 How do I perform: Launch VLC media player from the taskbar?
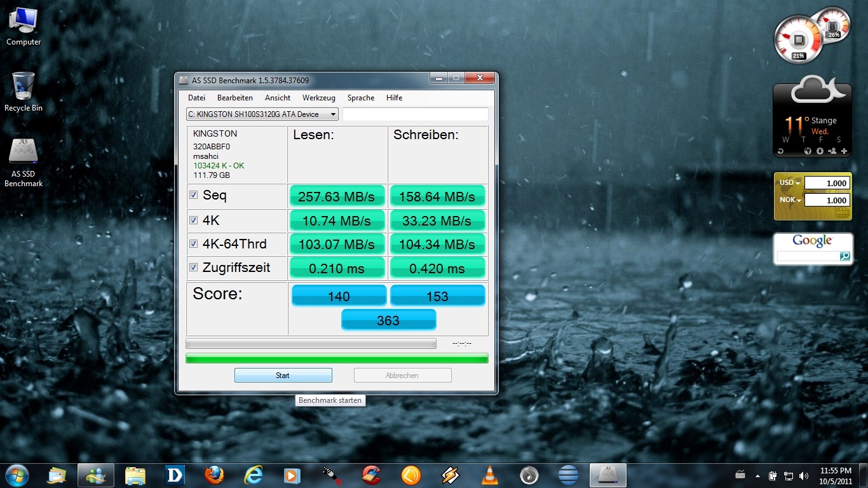pyautogui.click(x=489, y=475)
